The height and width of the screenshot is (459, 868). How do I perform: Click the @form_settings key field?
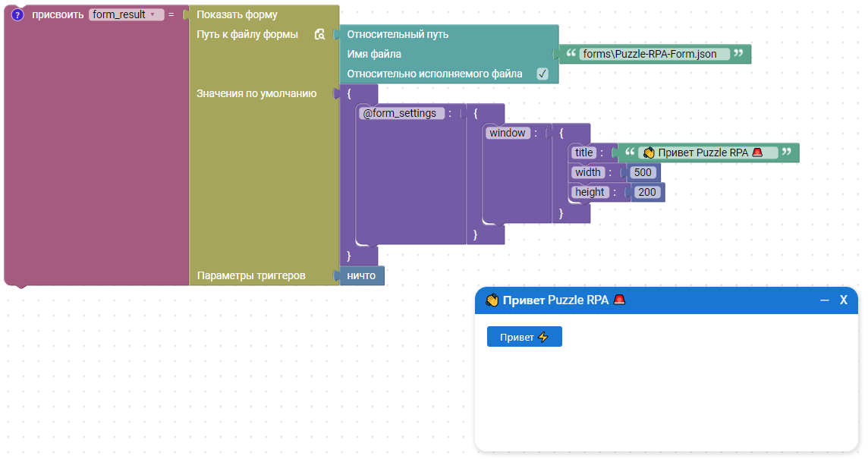pos(401,113)
